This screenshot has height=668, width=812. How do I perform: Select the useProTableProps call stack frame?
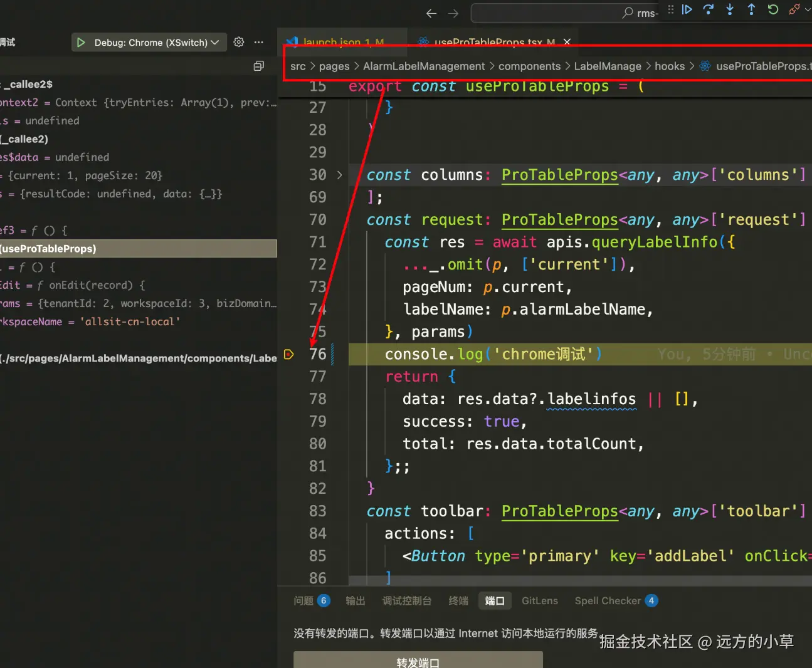(138, 249)
